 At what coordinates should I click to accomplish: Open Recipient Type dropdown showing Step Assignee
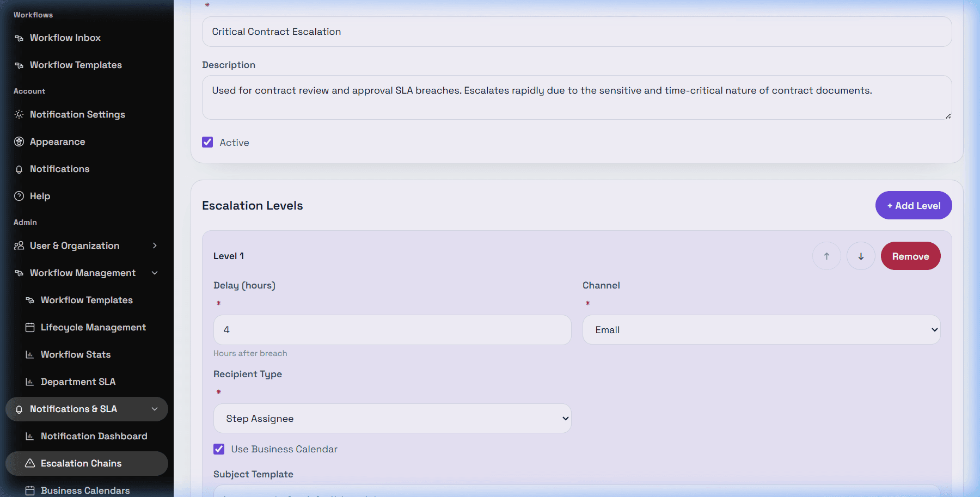pos(392,419)
